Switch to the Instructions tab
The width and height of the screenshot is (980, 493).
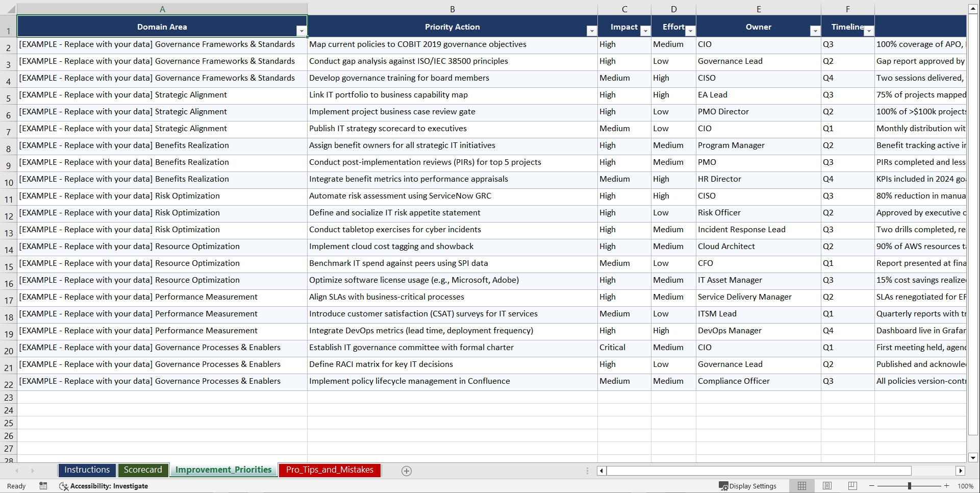(x=87, y=470)
